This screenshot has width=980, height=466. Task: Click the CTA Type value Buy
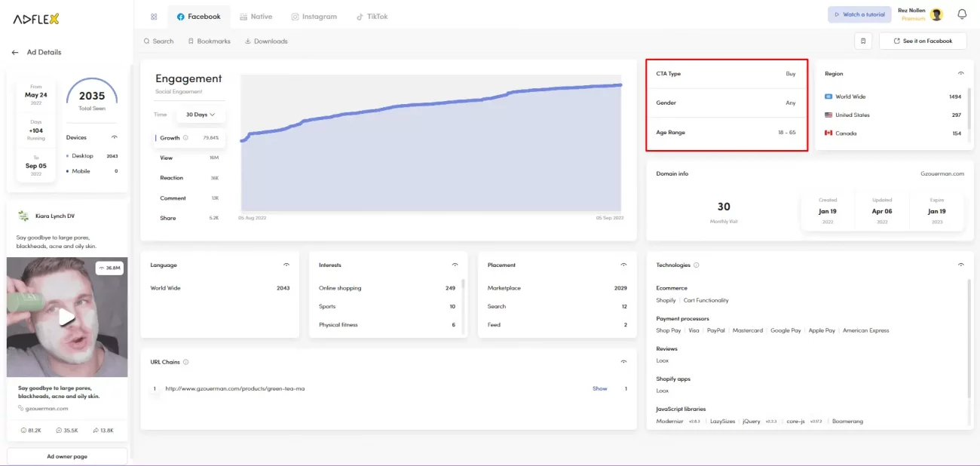791,74
